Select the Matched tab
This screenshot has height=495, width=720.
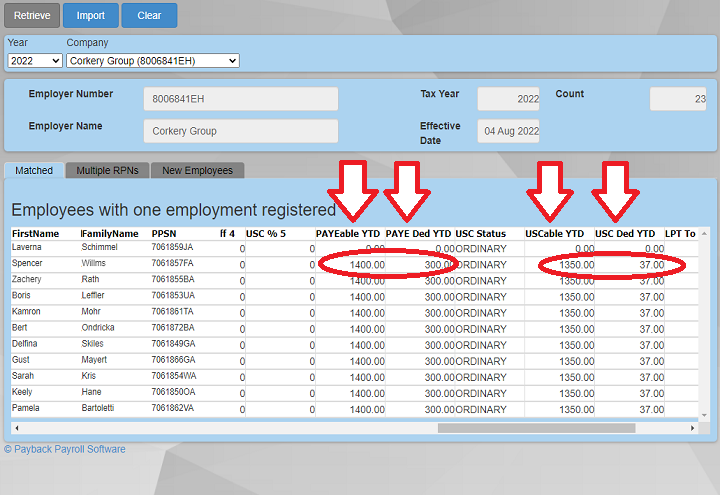pyautogui.click(x=34, y=171)
